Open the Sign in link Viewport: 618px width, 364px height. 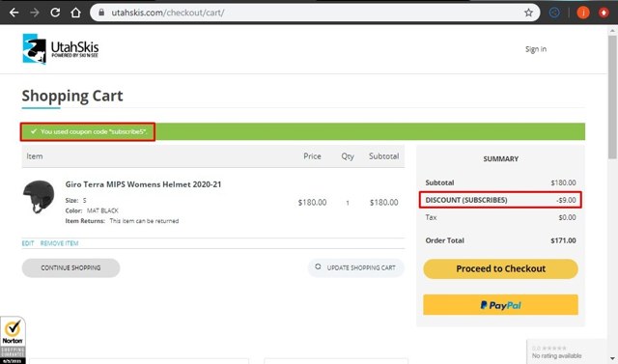536,49
